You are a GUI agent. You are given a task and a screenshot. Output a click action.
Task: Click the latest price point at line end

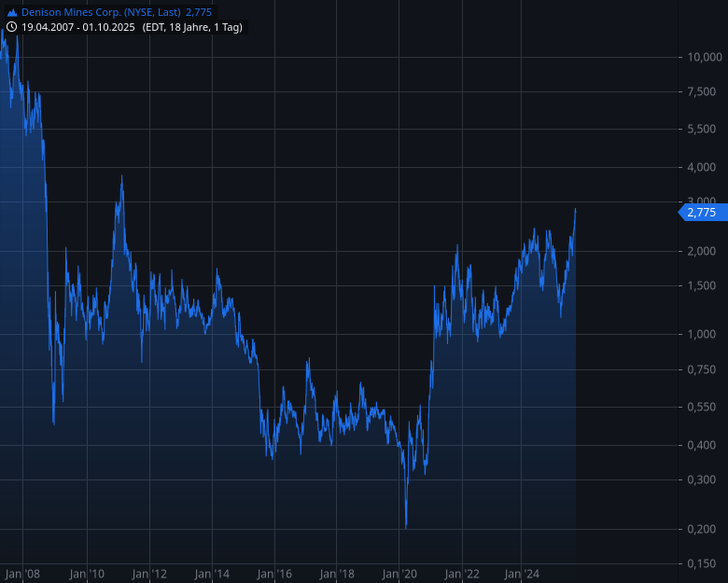click(x=575, y=210)
